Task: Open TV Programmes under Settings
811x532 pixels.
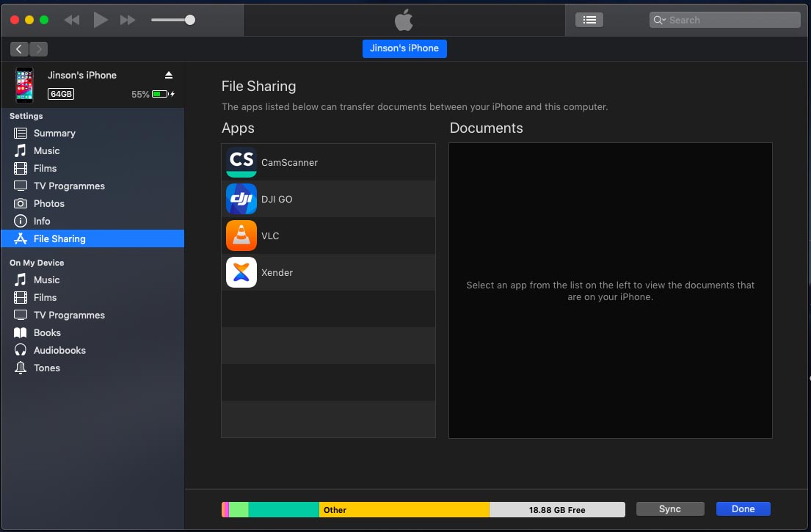Action: pyautogui.click(x=92, y=186)
